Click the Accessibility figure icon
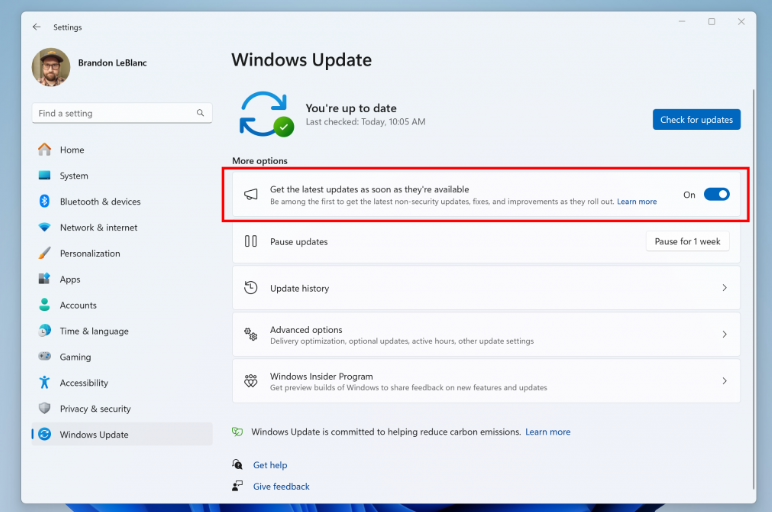Screen dimensions: 772x512 pyautogui.click(x=44, y=382)
